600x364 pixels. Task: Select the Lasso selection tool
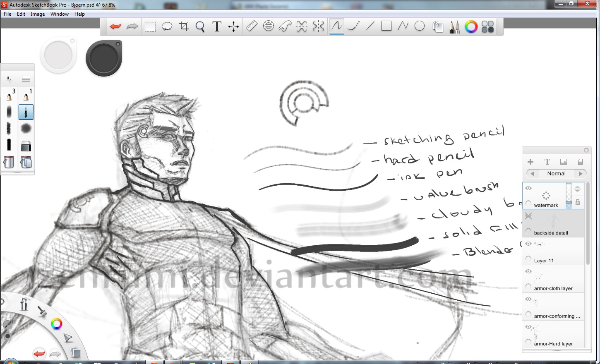point(167,26)
